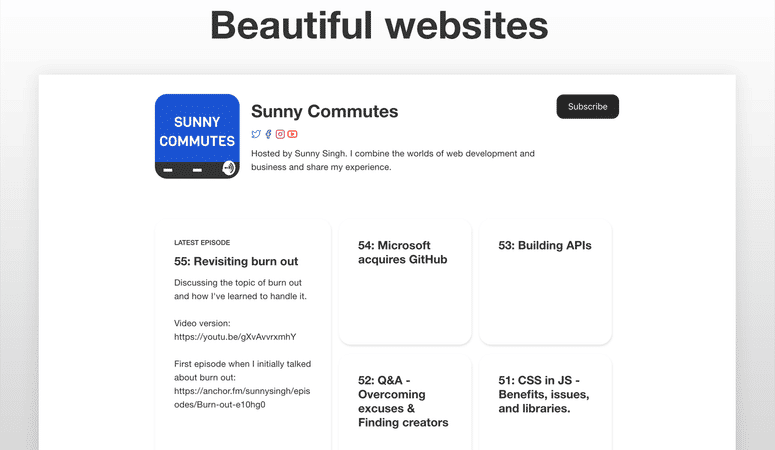Open episode 53: Building APIs card
775x450 pixels.
point(545,282)
